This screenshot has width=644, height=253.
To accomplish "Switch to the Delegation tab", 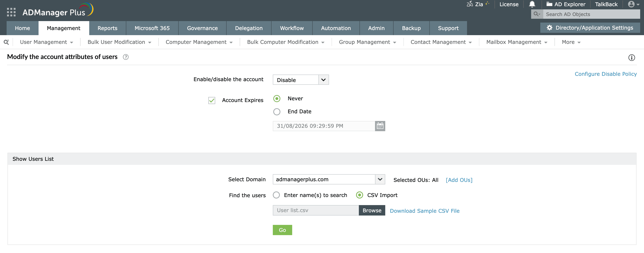I will point(249,28).
